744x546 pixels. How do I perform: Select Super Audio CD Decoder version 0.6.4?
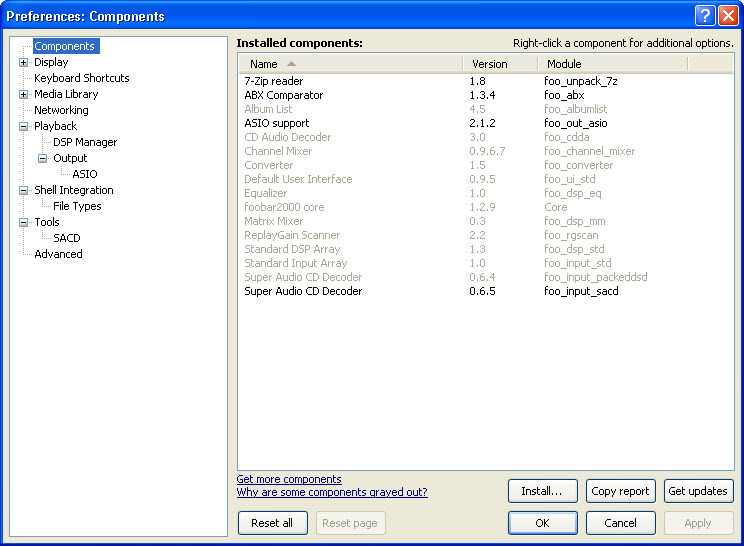[485, 277]
